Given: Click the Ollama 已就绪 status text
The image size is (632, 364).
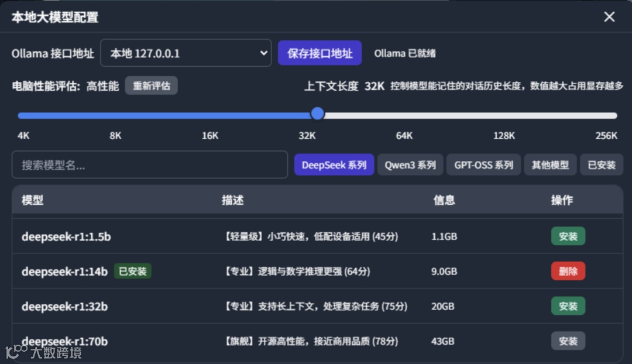Looking at the screenshot, I should click(x=405, y=53).
